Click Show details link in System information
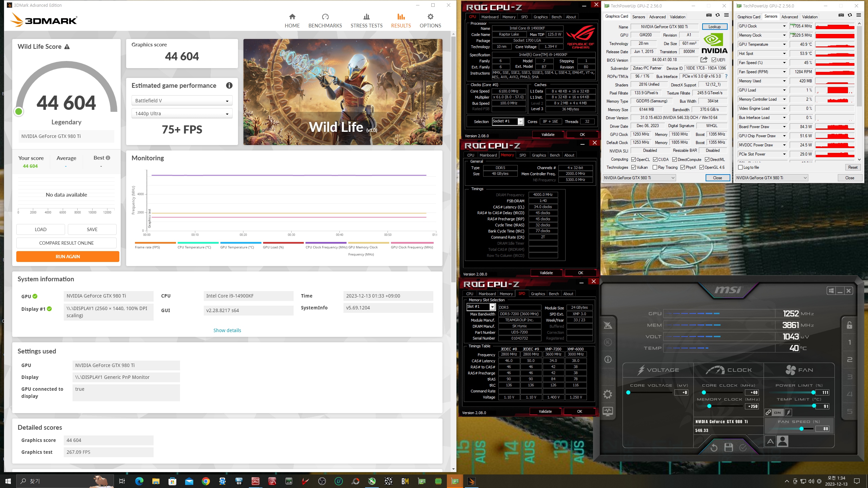 pos(227,330)
